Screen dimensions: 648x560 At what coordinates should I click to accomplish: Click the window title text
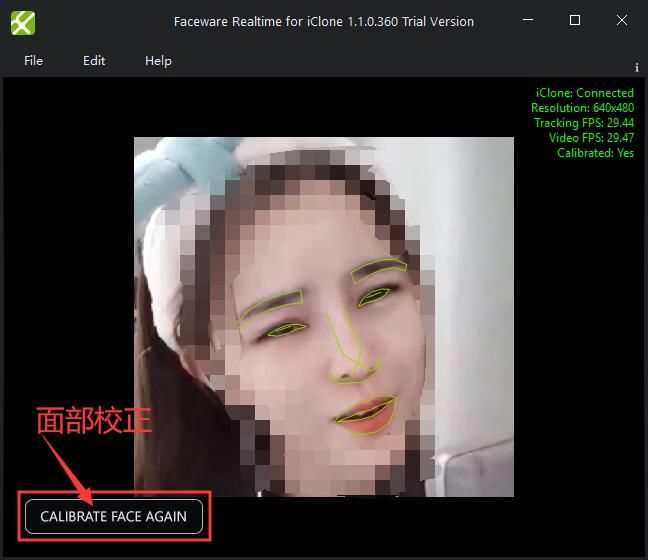tap(324, 21)
